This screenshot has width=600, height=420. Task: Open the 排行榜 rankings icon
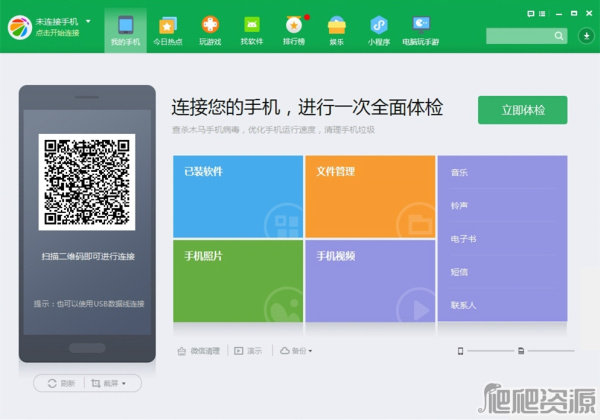tap(294, 29)
